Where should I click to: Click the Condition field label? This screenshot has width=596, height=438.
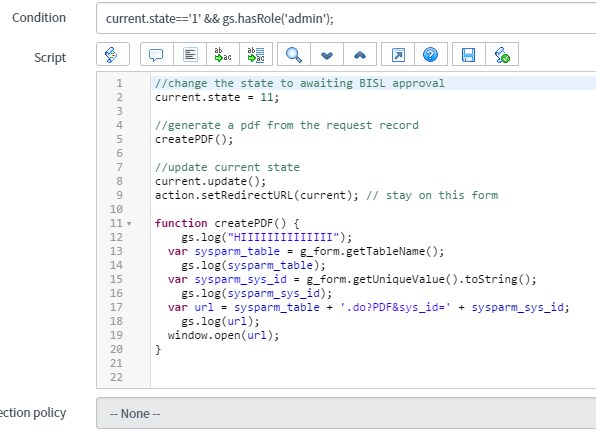point(39,17)
